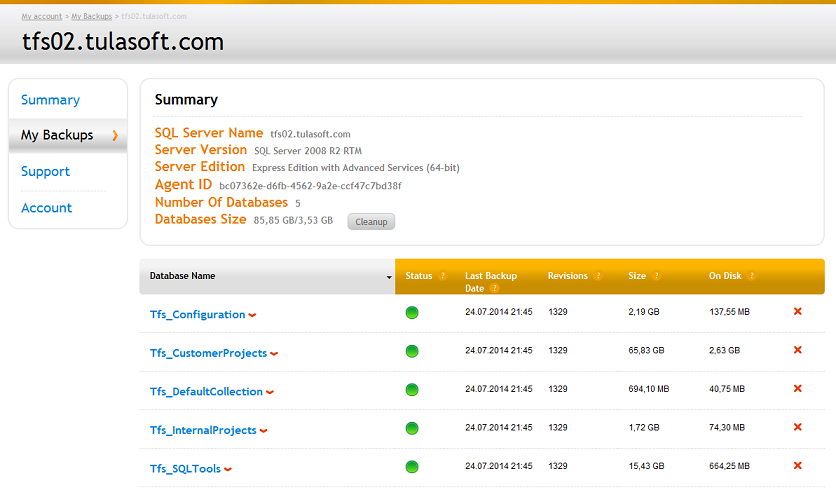Open Account from the sidebar
The width and height of the screenshot is (836, 490).
pyautogui.click(x=46, y=208)
